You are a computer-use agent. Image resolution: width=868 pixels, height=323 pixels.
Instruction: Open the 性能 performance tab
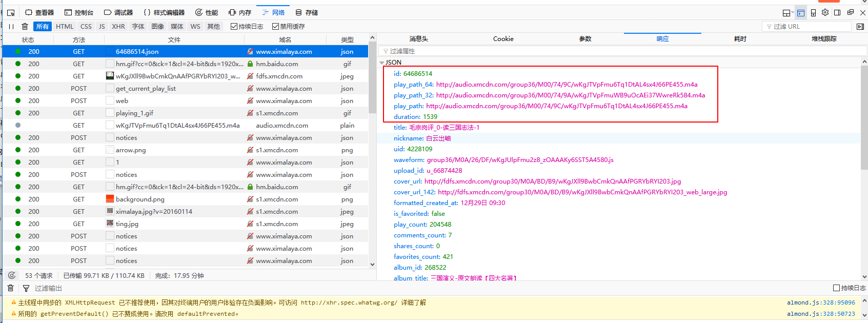coord(207,13)
